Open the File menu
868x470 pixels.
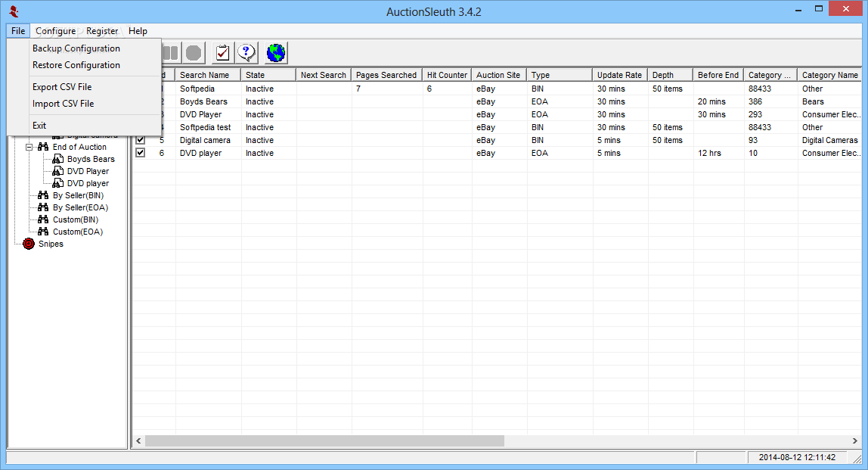coord(18,31)
